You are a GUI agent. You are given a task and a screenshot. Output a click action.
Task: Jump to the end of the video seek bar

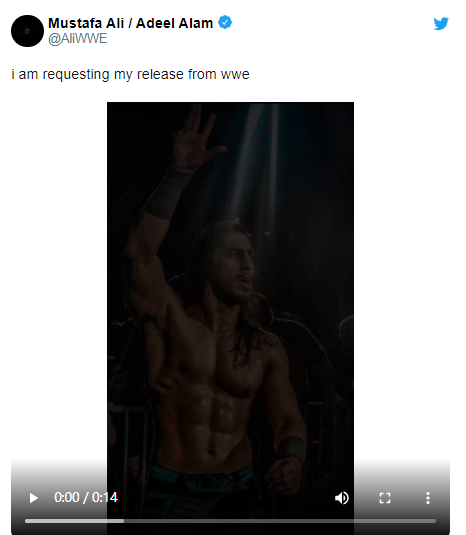point(435,521)
